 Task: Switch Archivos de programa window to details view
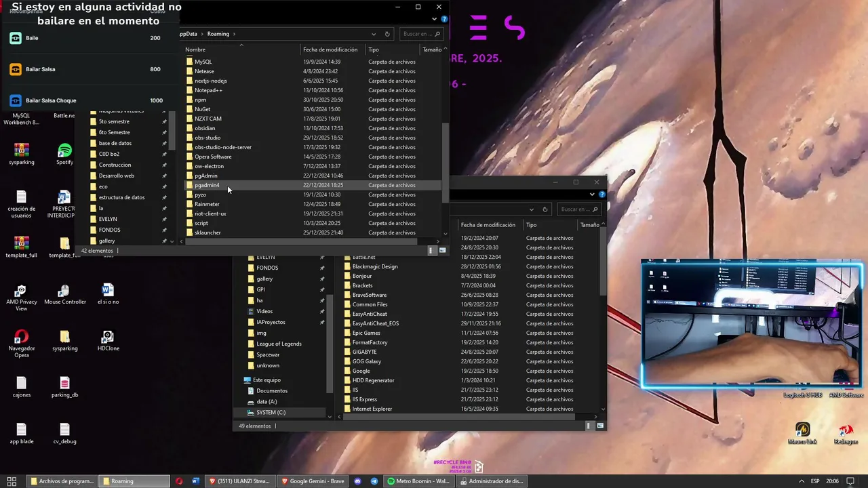pos(588,426)
